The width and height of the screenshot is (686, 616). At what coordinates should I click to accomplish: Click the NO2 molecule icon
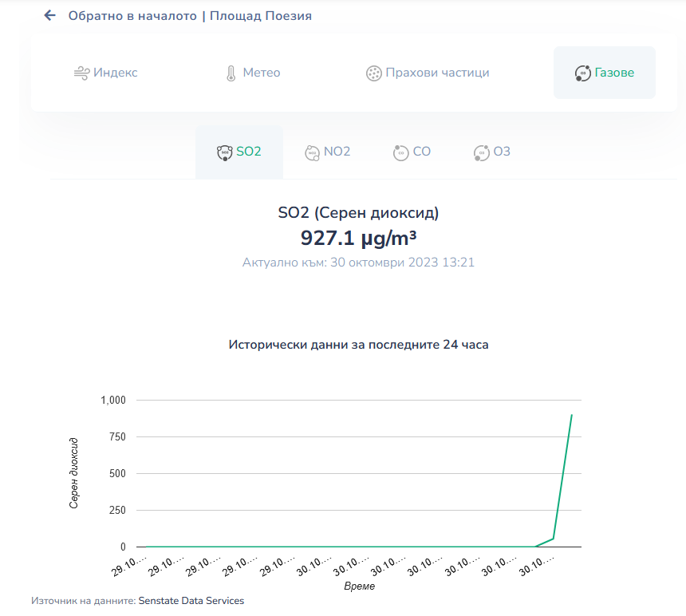[312, 152]
